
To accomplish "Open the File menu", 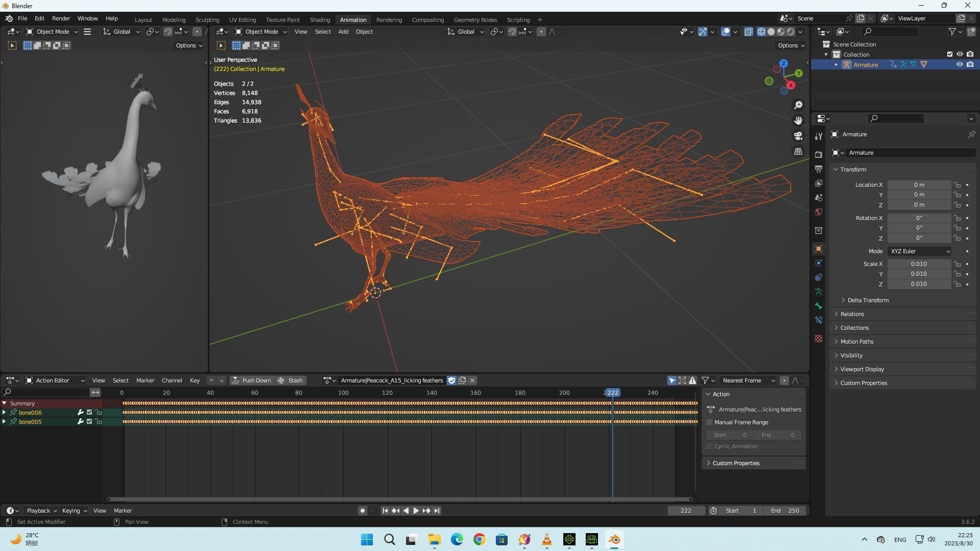I will coord(22,18).
